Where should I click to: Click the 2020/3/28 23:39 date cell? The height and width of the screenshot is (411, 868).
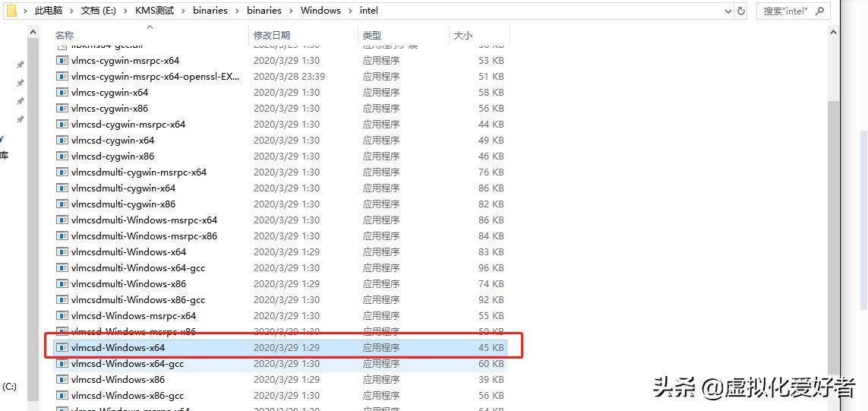tap(289, 77)
